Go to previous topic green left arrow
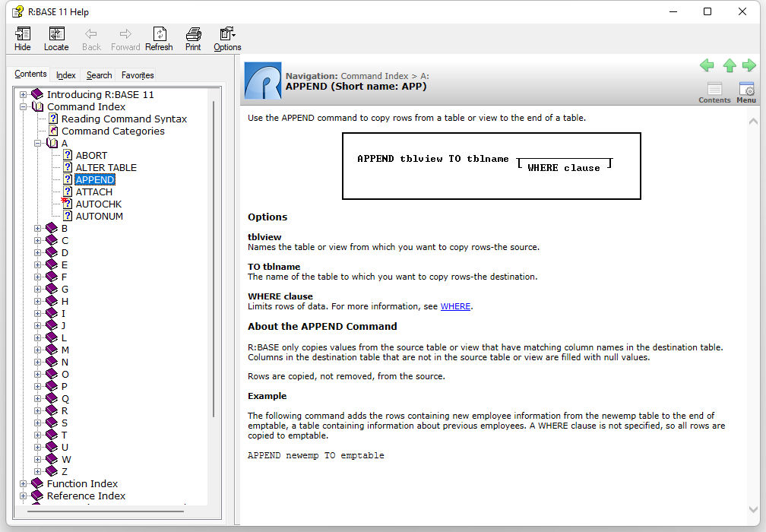This screenshot has width=766, height=532. [707, 65]
